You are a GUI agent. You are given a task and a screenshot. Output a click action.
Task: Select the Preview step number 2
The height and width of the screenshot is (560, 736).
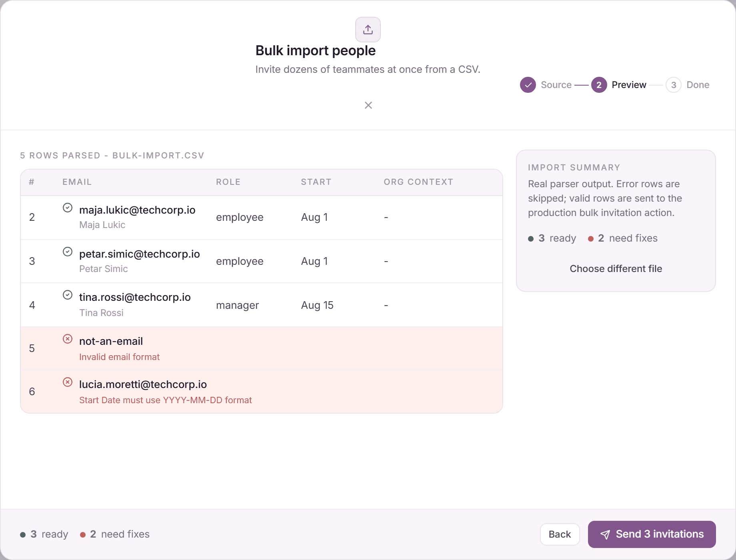point(599,85)
